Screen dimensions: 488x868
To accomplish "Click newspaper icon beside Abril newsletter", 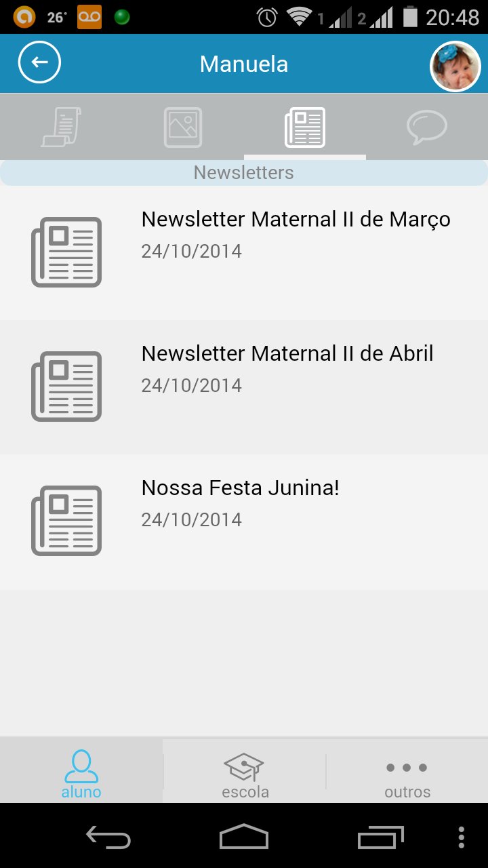I will [x=66, y=387].
